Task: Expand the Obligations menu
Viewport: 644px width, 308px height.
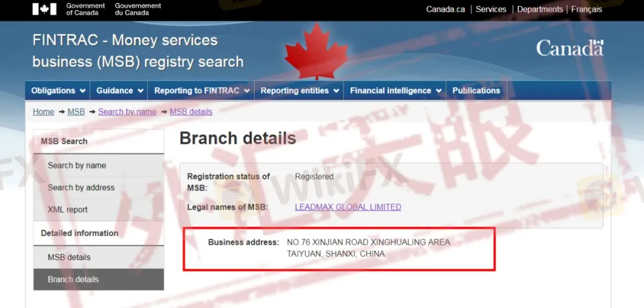Action: pos(58,91)
